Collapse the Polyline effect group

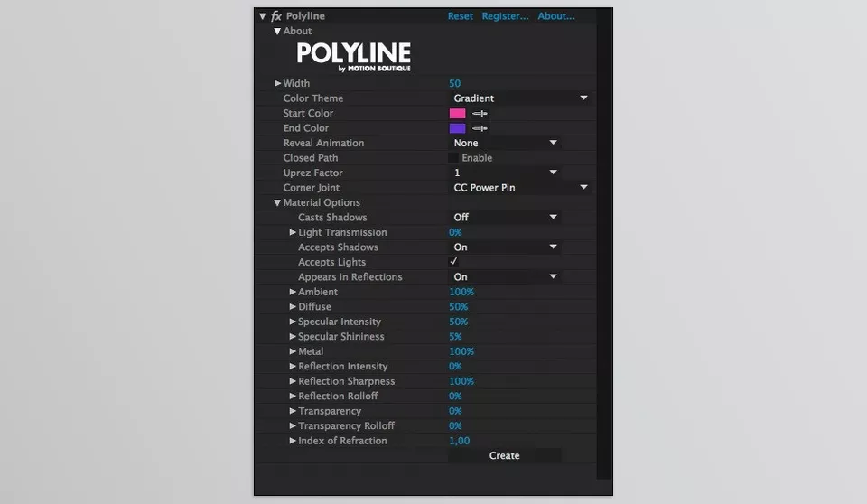click(262, 16)
